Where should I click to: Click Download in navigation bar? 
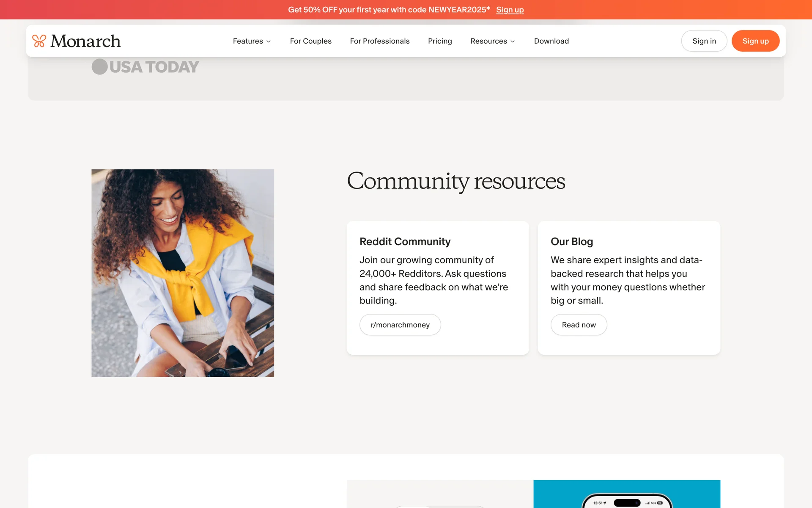551,41
